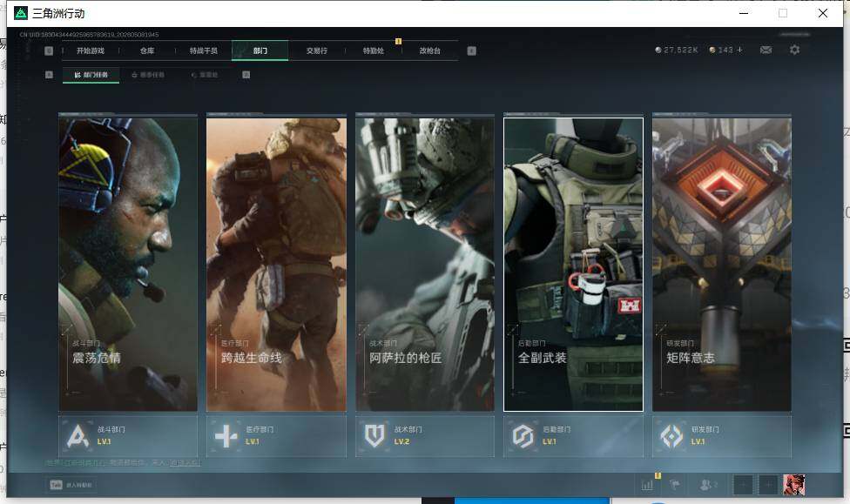
Task: Click the 研发部门 diamond emblem icon
Action: click(671, 436)
